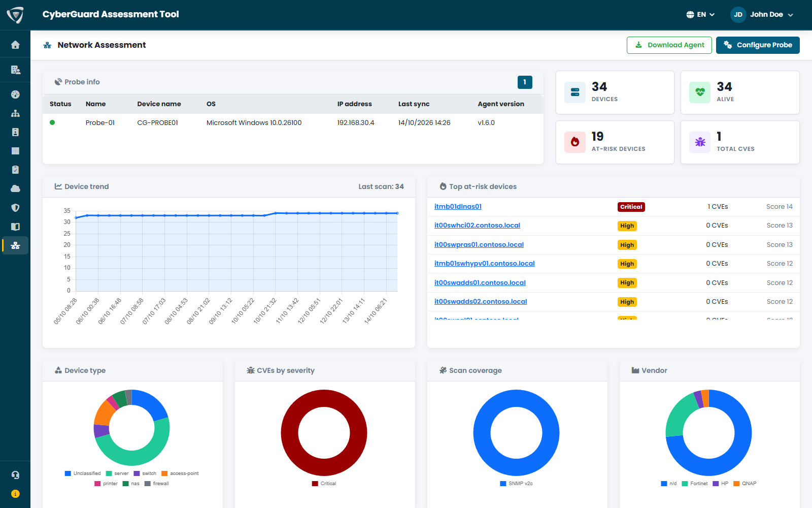Open the it00swpras01.contoso.local device link

click(479, 245)
